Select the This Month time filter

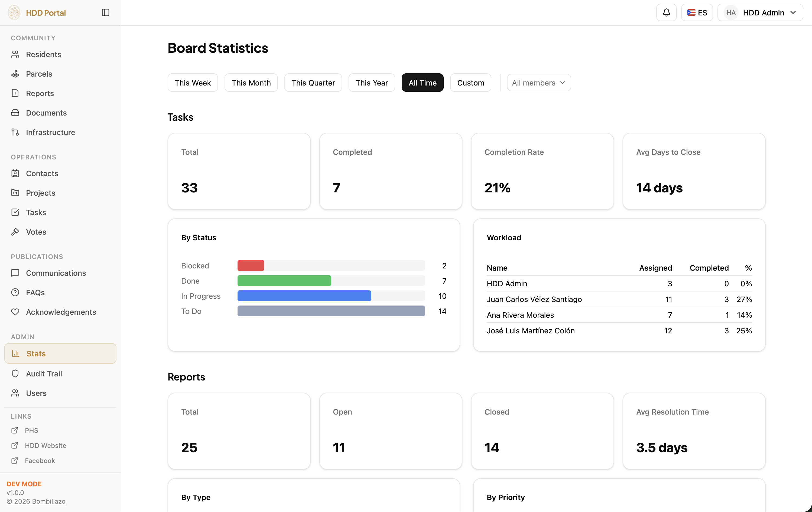(x=251, y=83)
